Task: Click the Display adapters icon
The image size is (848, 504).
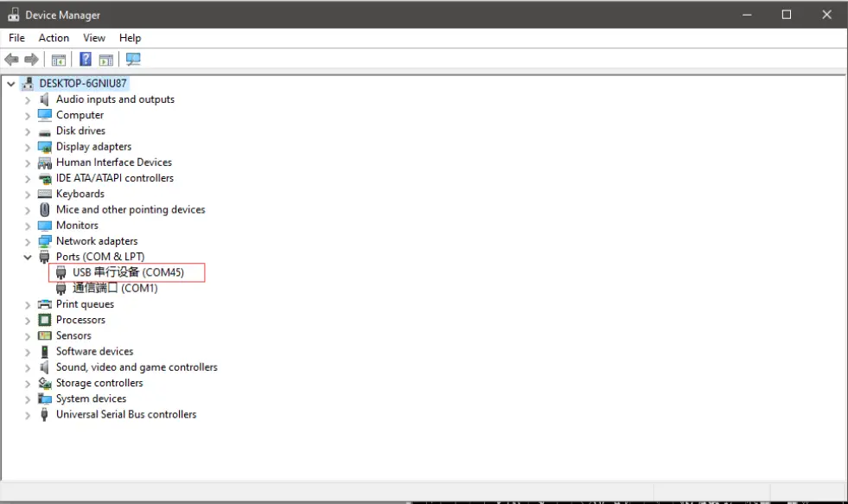Action: click(44, 147)
